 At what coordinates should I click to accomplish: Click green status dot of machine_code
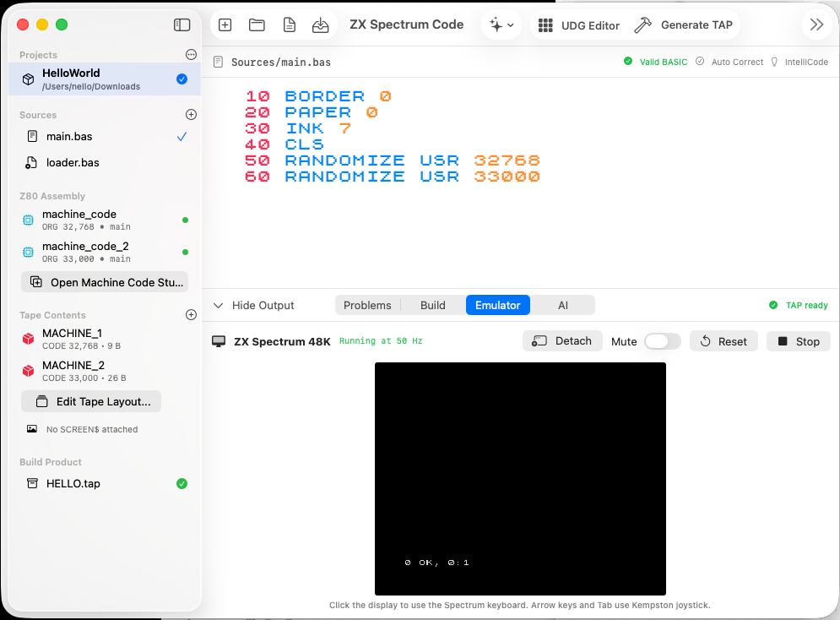(186, 220)
